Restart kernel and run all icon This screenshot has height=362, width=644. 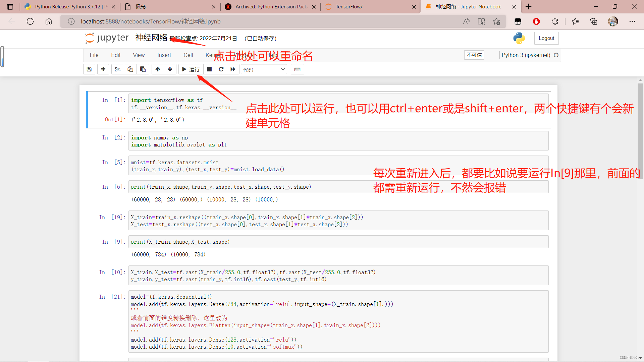[x=233, y=69]
